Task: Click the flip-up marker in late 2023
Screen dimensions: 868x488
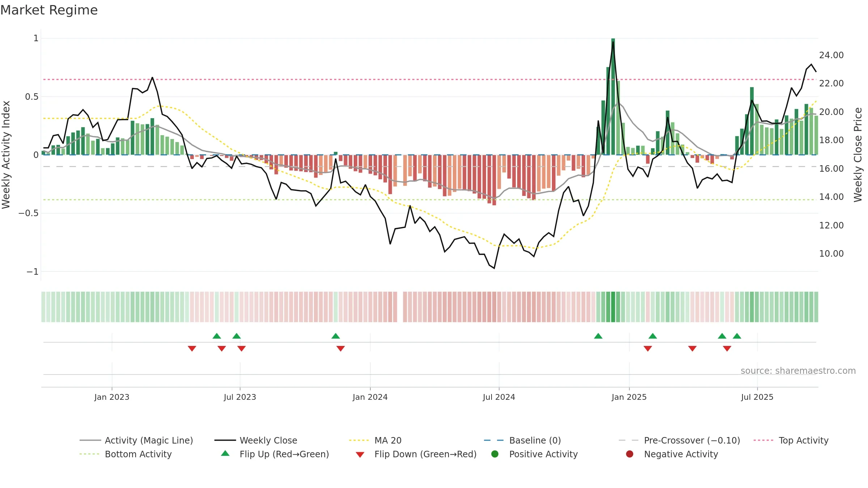Action: [336, 336]
